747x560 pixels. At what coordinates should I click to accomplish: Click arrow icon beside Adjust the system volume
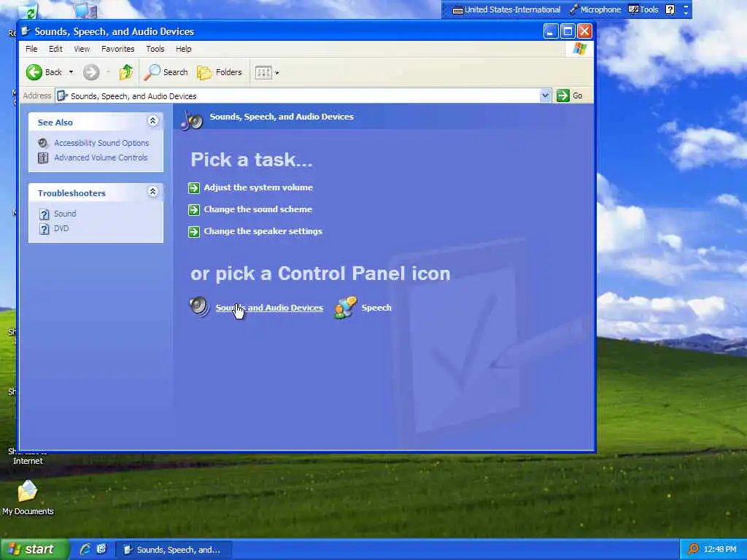tap(194, 188)
